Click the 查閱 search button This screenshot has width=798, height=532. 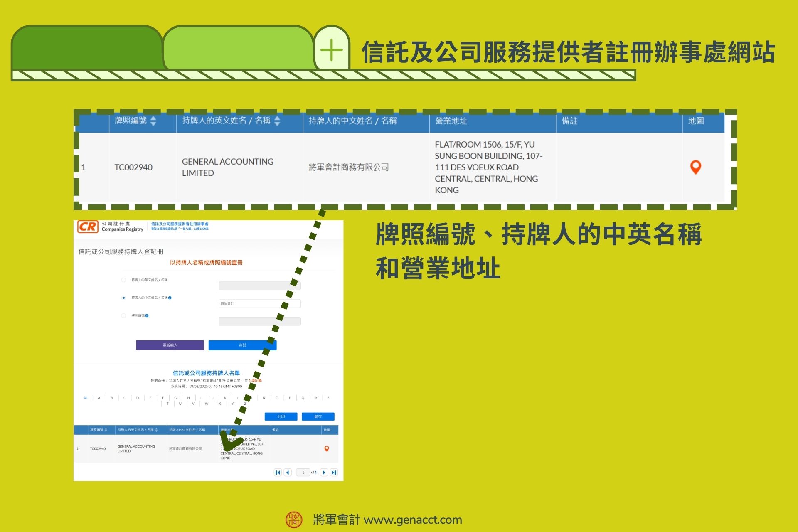coord(243,345)
